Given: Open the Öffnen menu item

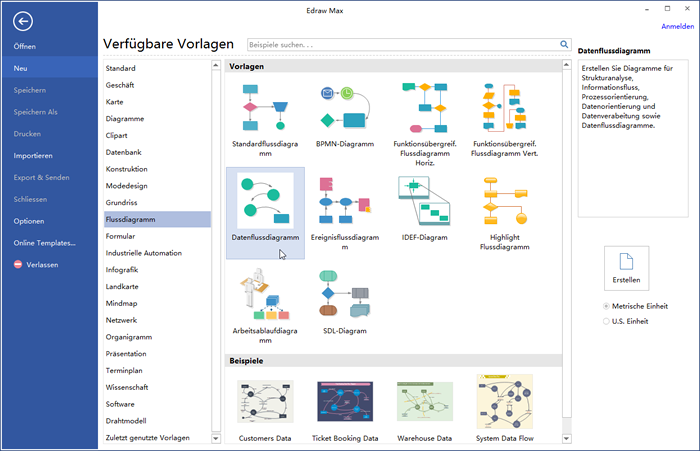Looking at the screenshot, I should (x=25, y=46).
